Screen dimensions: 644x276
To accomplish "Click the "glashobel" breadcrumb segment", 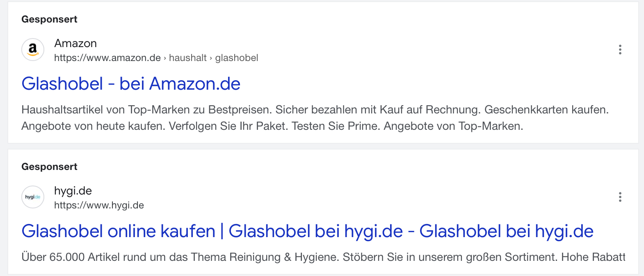I will [x=237, y=58].
